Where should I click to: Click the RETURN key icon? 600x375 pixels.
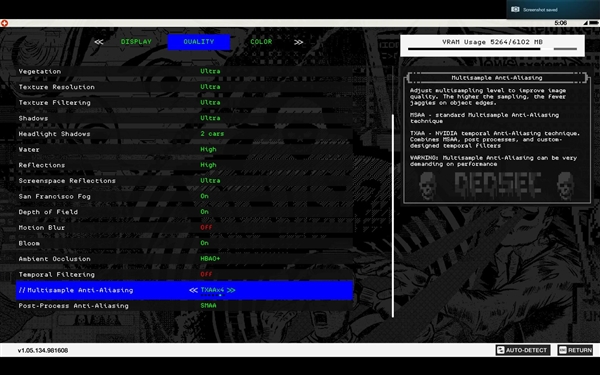(562, 350)
